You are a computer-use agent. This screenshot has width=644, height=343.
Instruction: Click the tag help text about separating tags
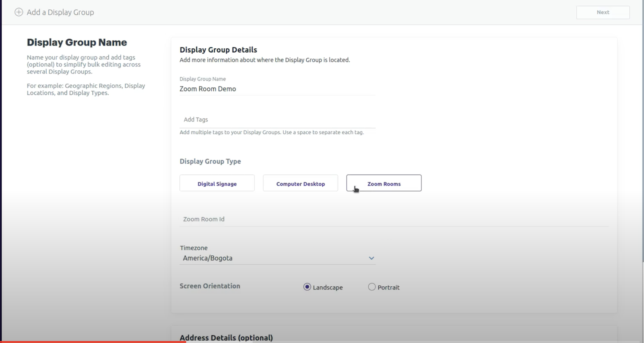(272, 132)
